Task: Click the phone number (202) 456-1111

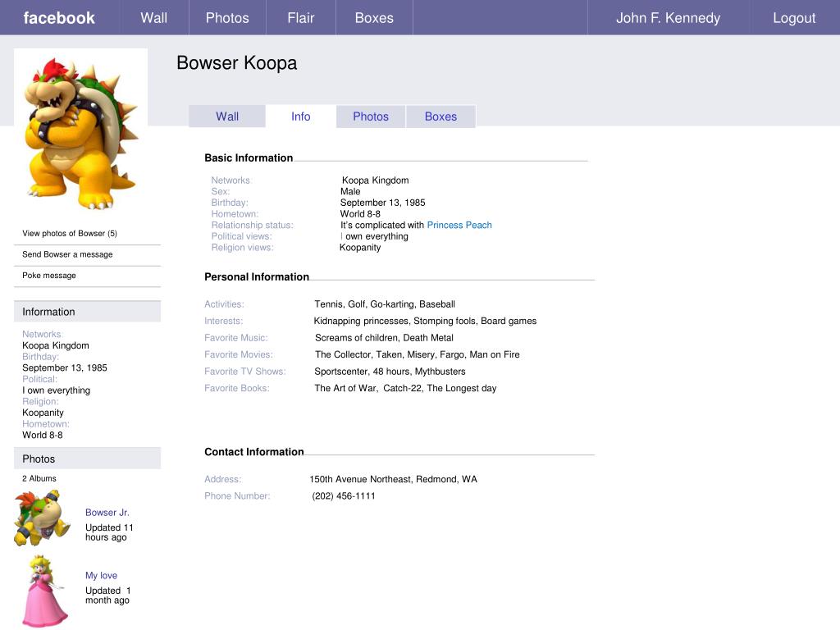Action: coord(344,495)
